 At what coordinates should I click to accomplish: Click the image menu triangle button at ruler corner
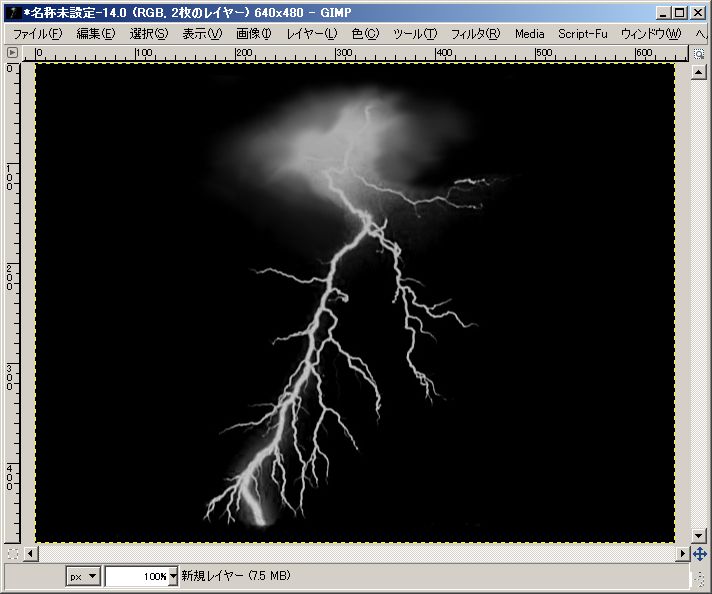(x=12, y=53)
